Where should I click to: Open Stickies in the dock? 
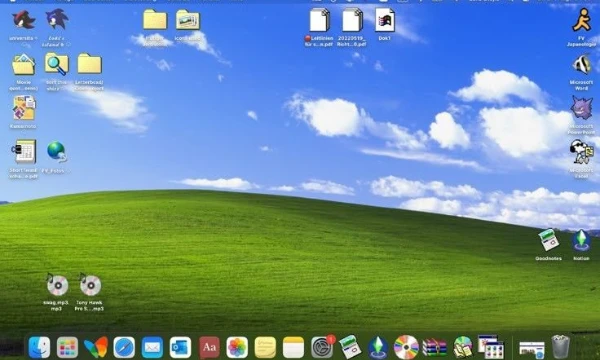click(x=265, y=347)
